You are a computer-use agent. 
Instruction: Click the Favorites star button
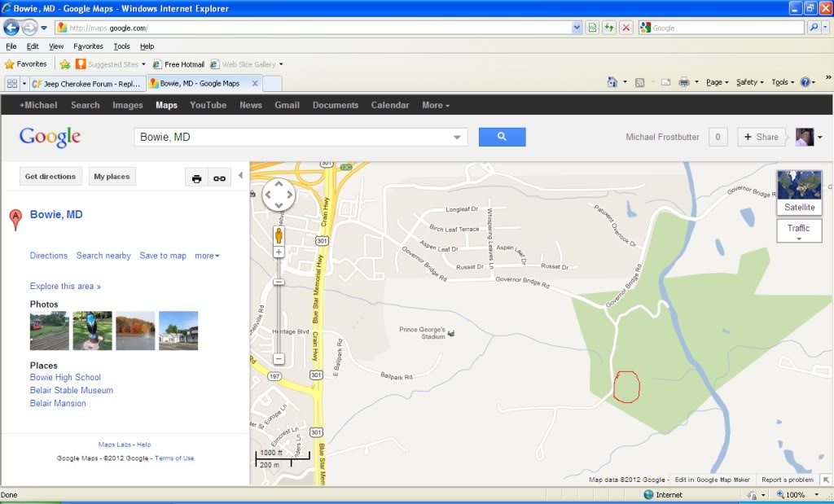(25, 64)
